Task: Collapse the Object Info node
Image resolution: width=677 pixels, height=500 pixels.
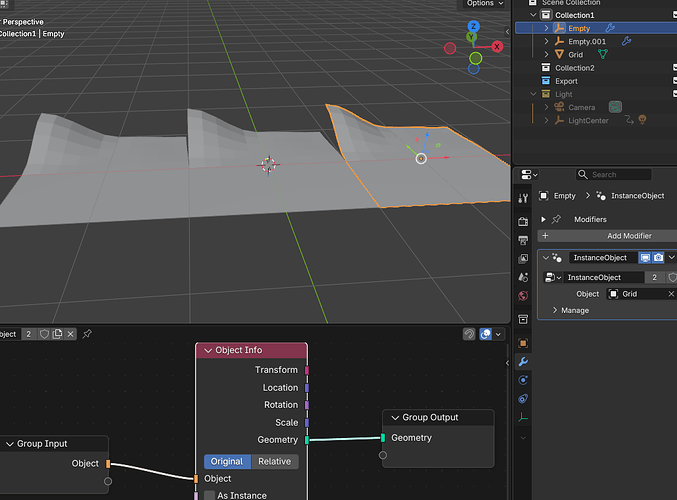Action: point(208,350)
